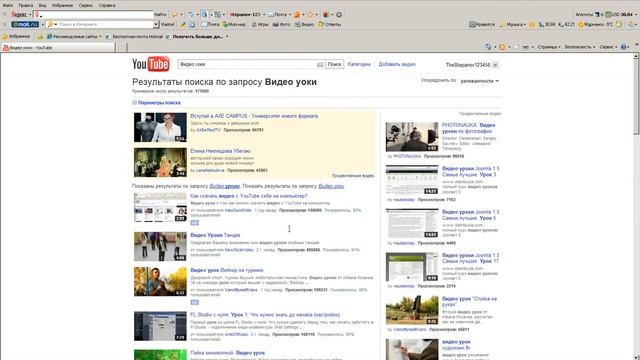The height and width of the screenshot is (360, 640).
Task: Click the on-screen keyboard icon in YouTube search box
Action: tap(320, 64)
